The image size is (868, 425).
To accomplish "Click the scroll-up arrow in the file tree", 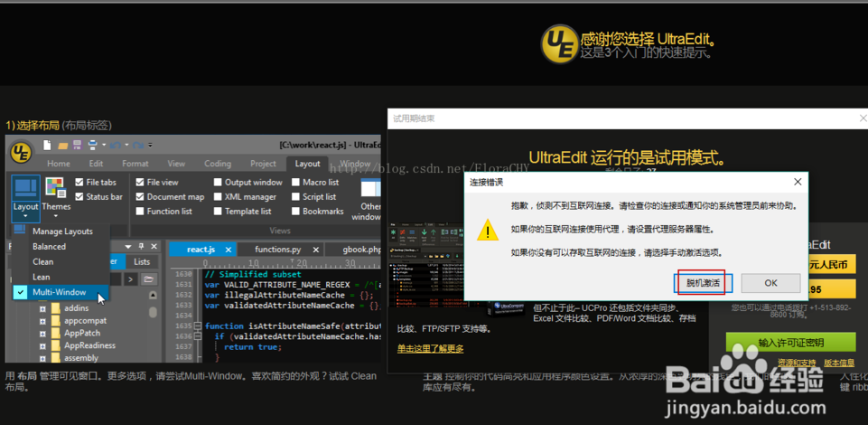I will point(153,296).
